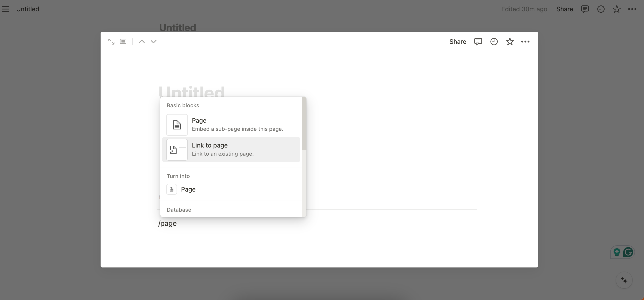This screenshot has width=644, height=300.
Task: Click Share in the modal header
Action: (x=458, y=42)
